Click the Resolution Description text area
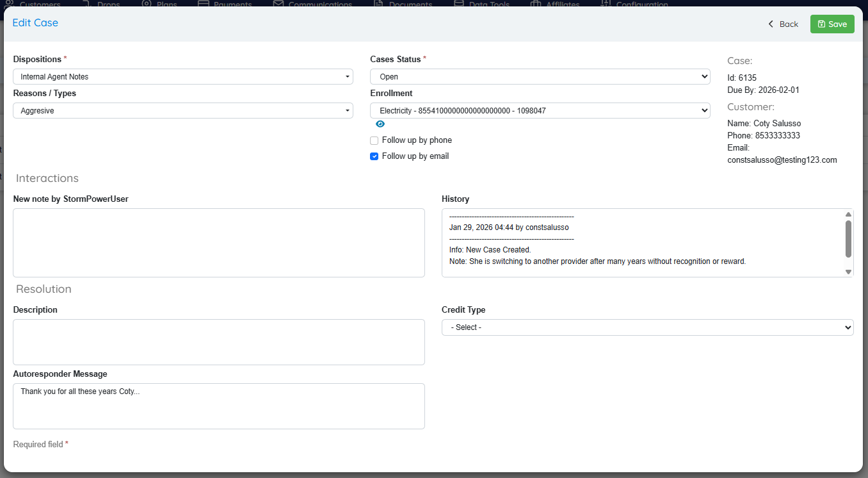Image resolution: width=868 pixels, height=478 pixels. (219, 342)
